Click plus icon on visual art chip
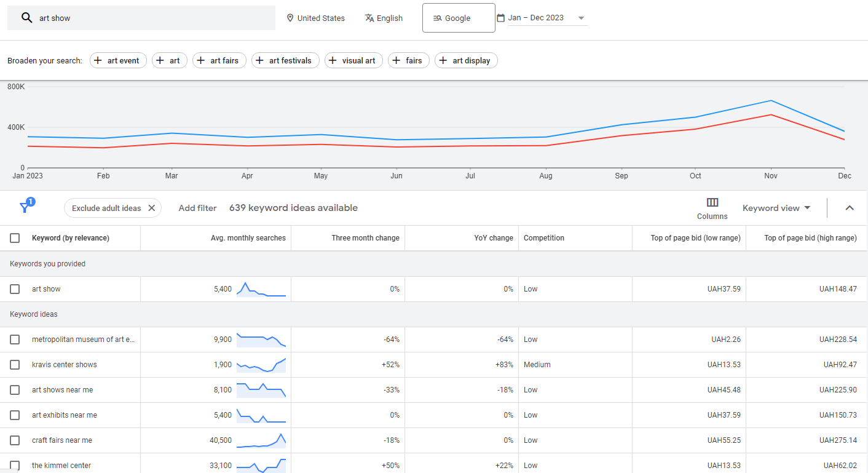The width and height of the screenshot is (868, 473). pos(333,60)
